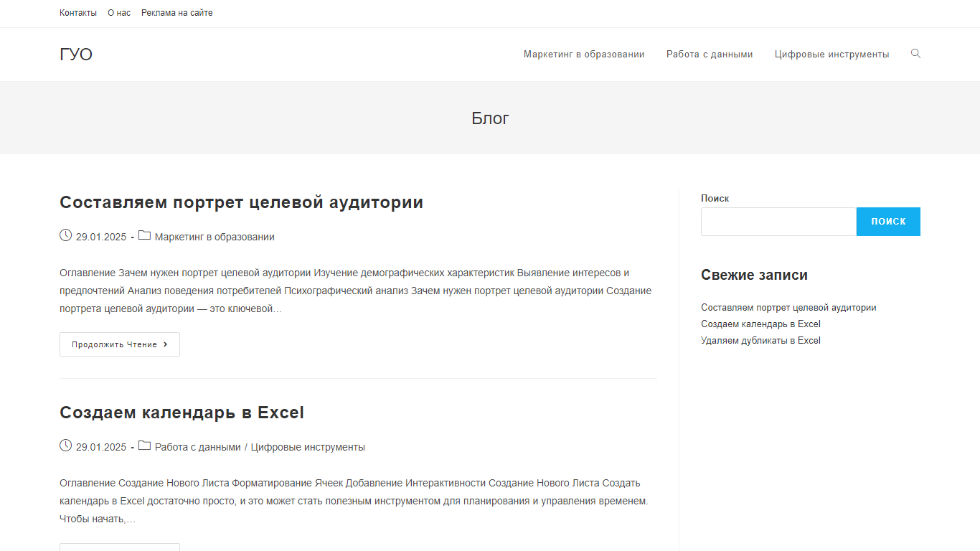
Task: Open category Цифровые инструменты under calendar post
Action: pos(308,447)
